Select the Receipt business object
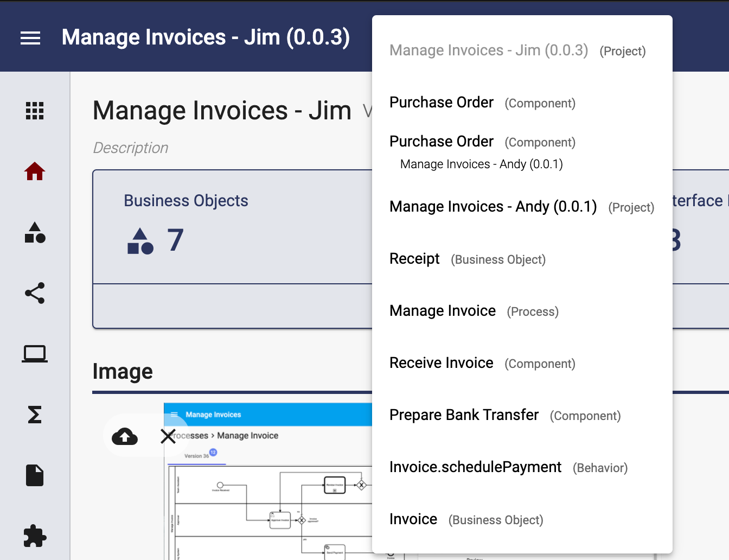 point(522,259)
